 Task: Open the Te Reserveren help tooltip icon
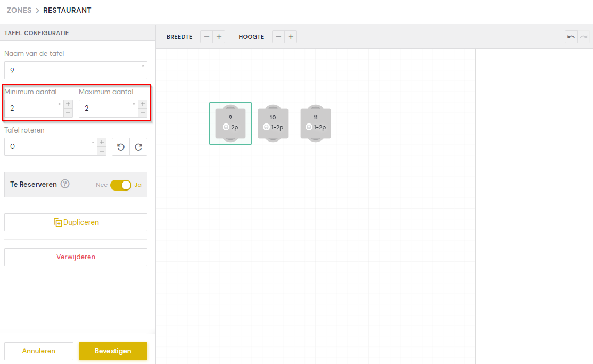click(65, 184)
